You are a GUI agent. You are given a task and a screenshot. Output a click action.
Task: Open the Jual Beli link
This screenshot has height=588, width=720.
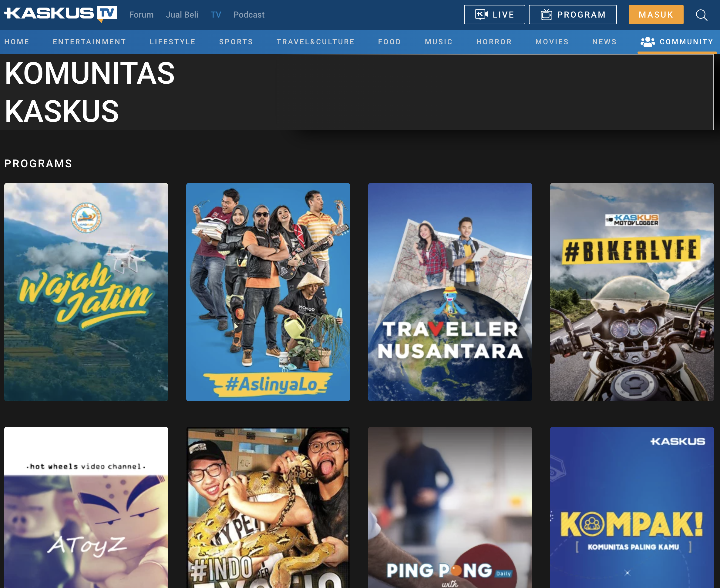[182, 15]
